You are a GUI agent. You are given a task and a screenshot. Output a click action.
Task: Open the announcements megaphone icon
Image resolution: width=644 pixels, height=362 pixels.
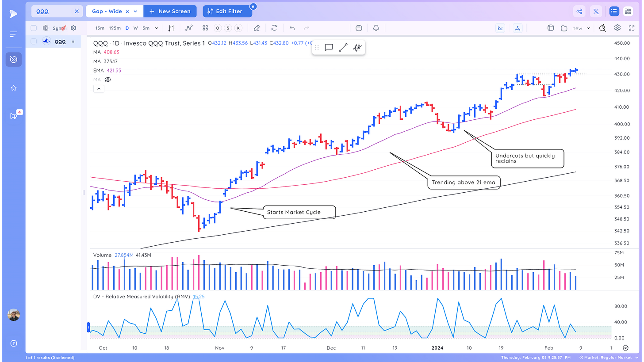[x=13, y=116]
